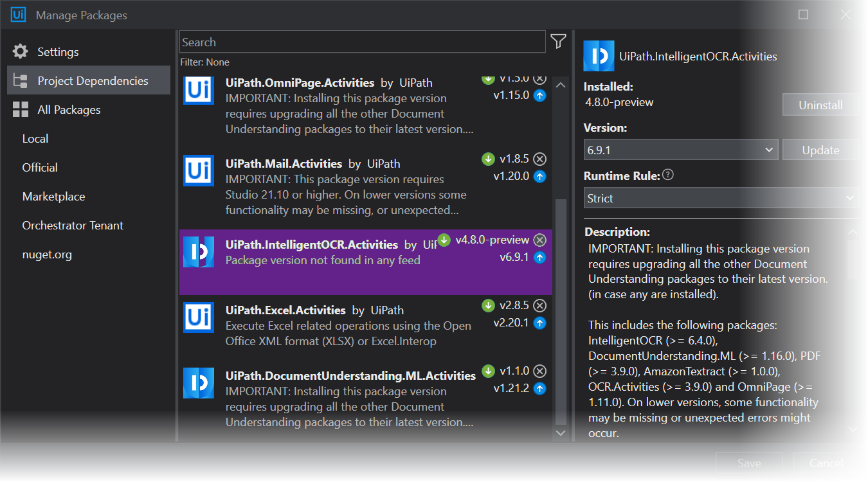Open the Runtime Rule dropdown set to Strict
This screenshot has width=868, height=482.
(x=721, y=197)
